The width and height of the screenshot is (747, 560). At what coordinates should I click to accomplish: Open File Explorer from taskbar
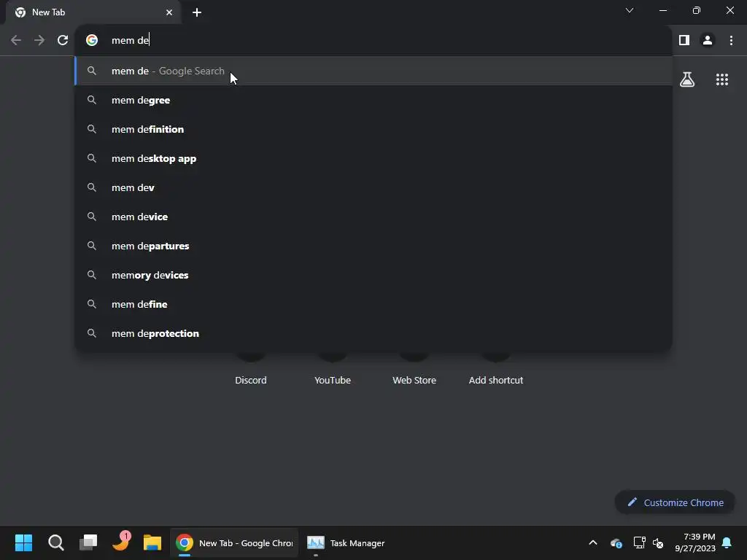coord(152,542)
